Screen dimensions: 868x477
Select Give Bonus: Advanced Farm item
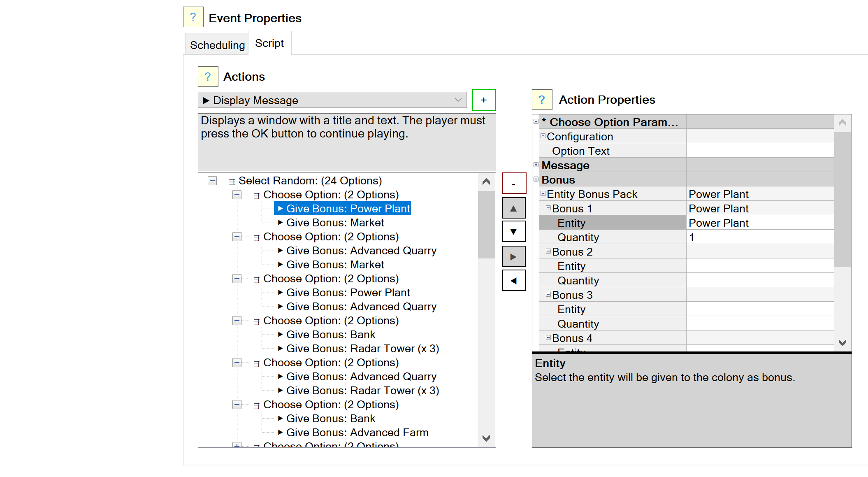[357, 433]
